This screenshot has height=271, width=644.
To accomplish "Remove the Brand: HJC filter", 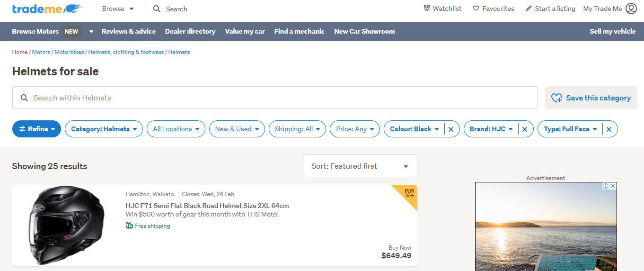I will tap(525, 129).
